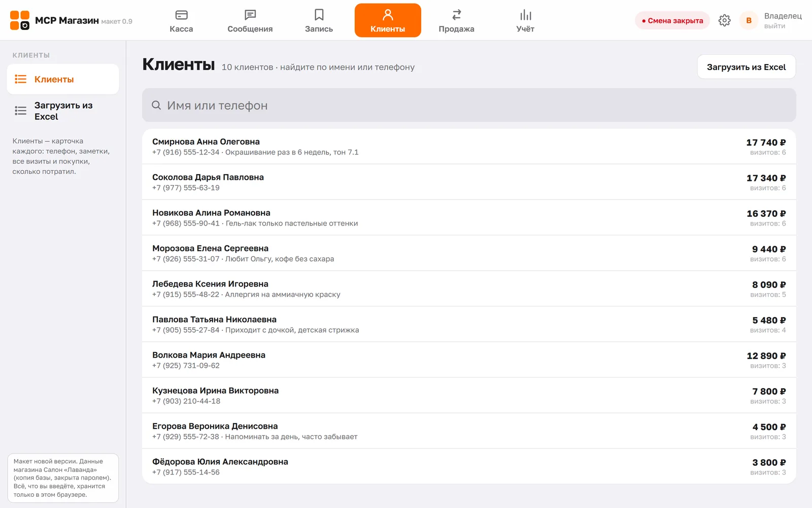Open the Касса cash register icon
This screenshot has width=812, height=508.
(181, 15)
